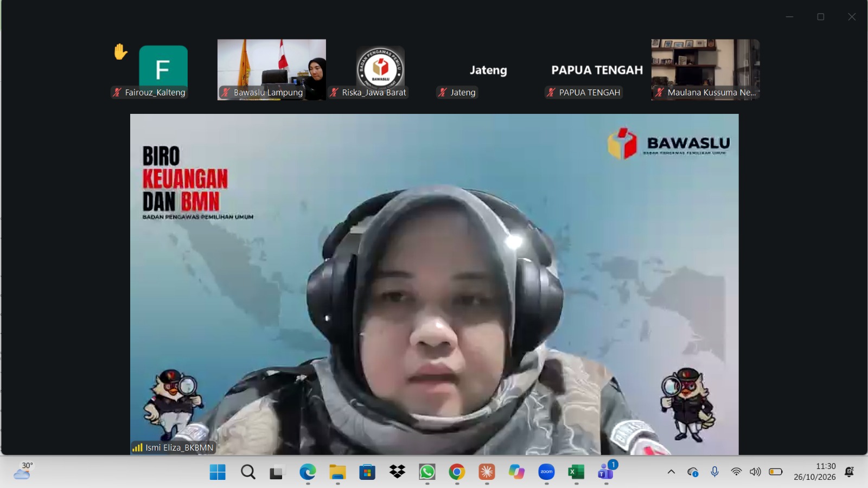Open WhatsApp from the taskbar
Image resolution: width=868 pixels, height=488 pixels.
point(427,472)
